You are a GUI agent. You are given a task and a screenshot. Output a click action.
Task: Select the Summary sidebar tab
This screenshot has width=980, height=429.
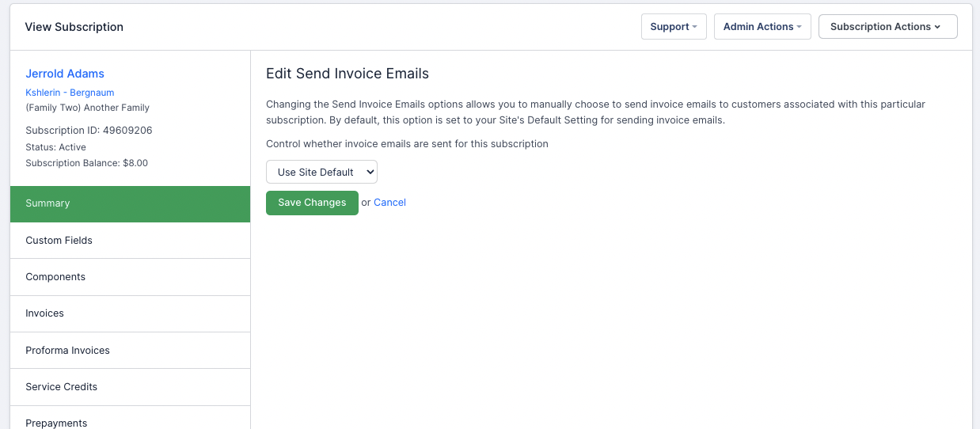(130, 203)
